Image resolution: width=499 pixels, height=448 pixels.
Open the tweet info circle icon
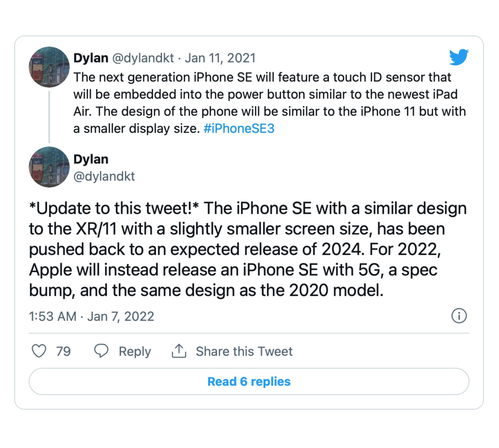(459, 316)
